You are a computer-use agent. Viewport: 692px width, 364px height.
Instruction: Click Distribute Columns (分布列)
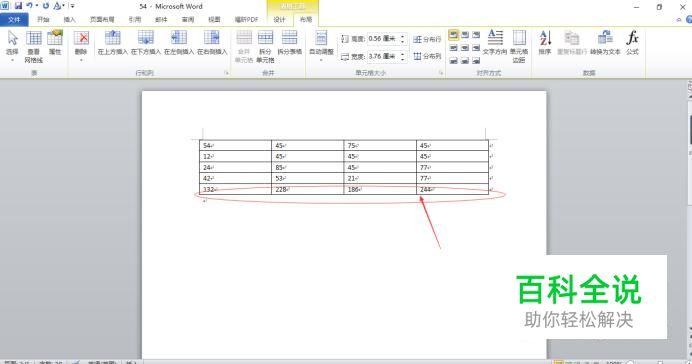pyautogui.click(x=427, y=56)
